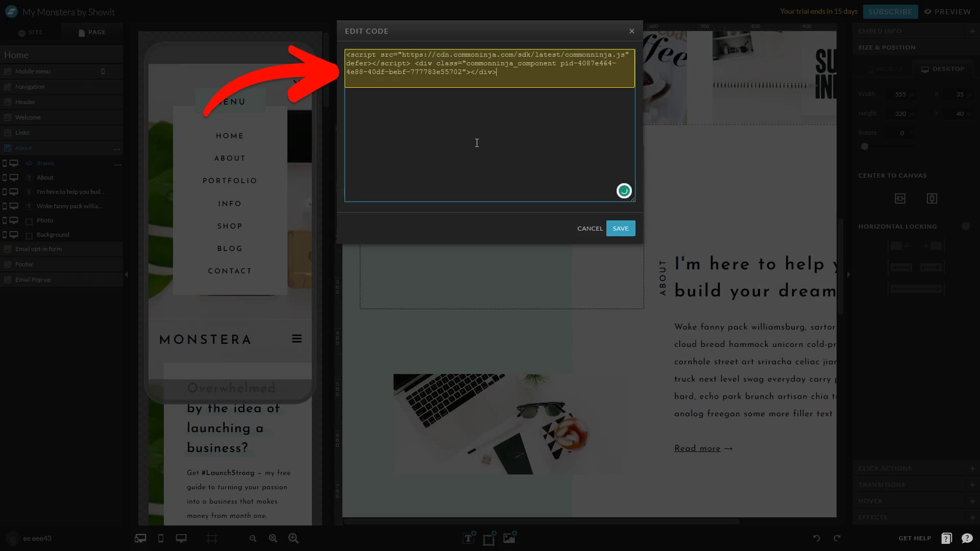Toggle desktop visibility for Photo layer
980x551 pixels.
click(14, 220)
